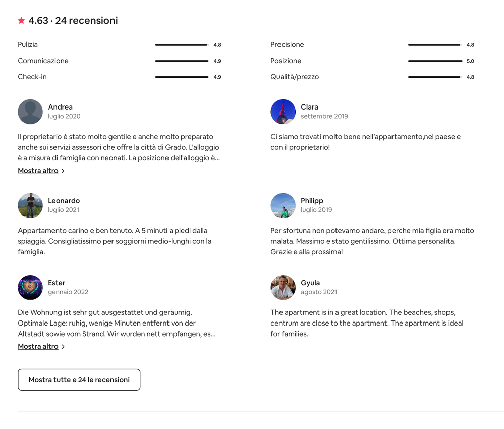Click the red star rating icon
504x429 pixels.
tap(21, 21)
